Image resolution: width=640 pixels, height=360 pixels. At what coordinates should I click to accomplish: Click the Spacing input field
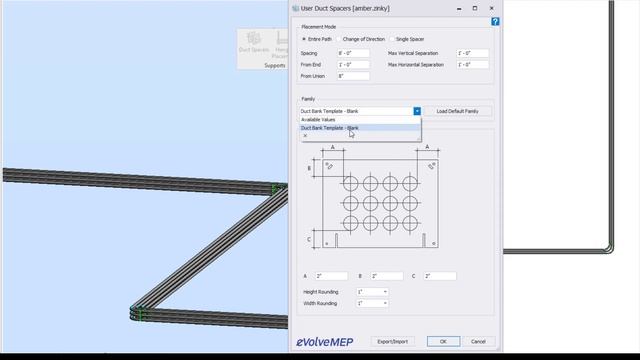[x=353, y=53]
